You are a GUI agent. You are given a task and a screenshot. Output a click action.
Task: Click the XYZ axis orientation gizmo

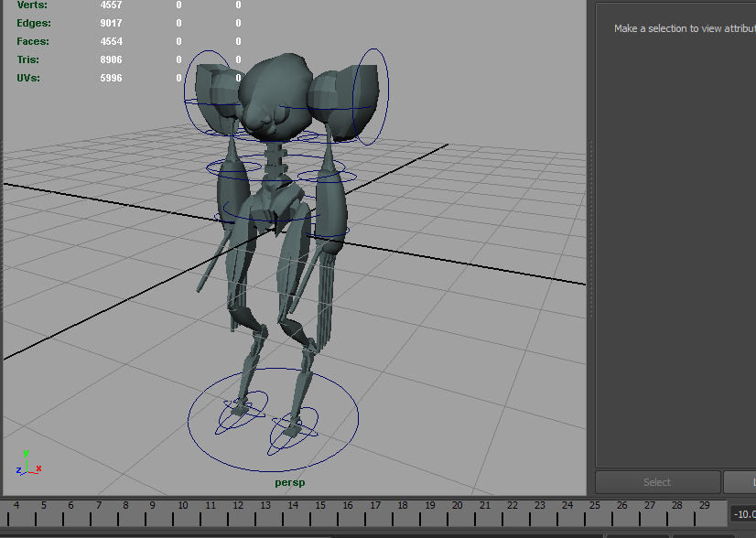[29, 463]
